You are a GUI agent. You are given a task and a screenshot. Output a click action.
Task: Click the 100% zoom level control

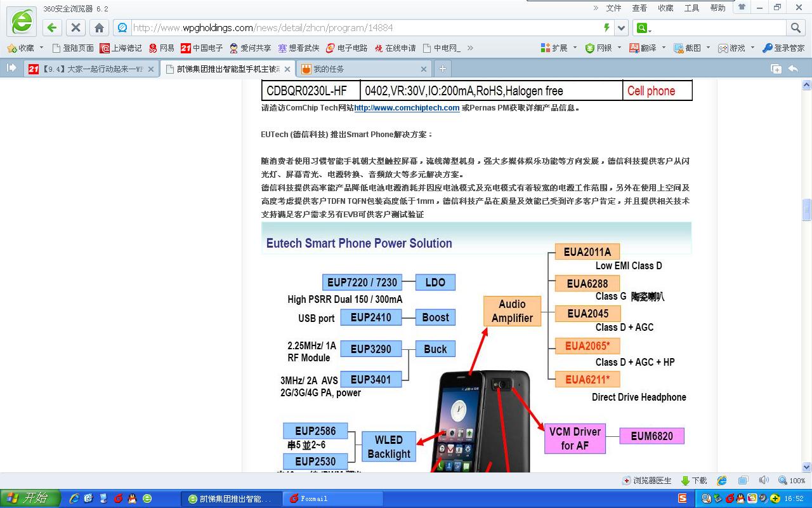pos(792,481)
